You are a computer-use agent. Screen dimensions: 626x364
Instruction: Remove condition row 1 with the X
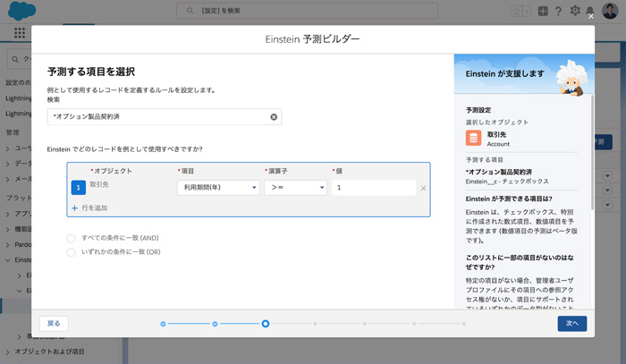click(x=423, y=188)
